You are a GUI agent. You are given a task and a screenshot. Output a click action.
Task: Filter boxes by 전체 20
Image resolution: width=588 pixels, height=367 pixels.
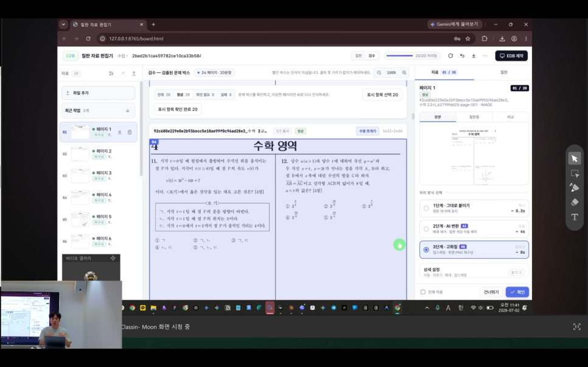(163, 95)
